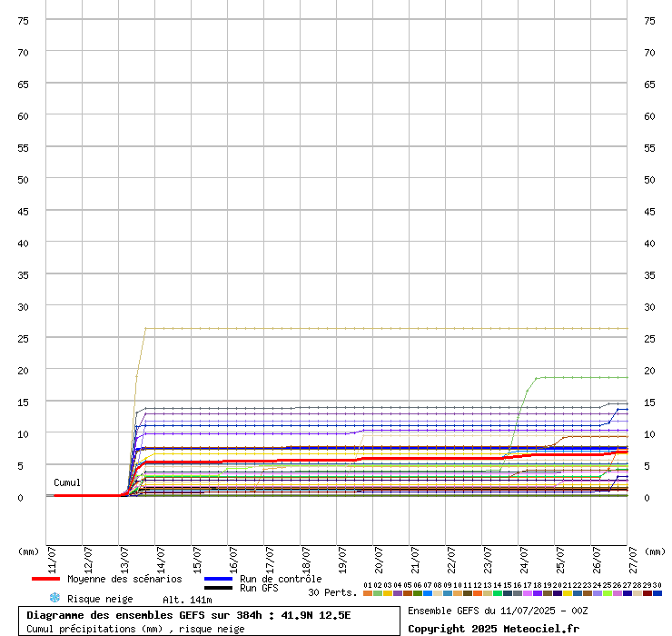Select perturbation 24 lavender swatch
Screen dimensions: 672x636
pyautogui.click(x=598, y=593)
